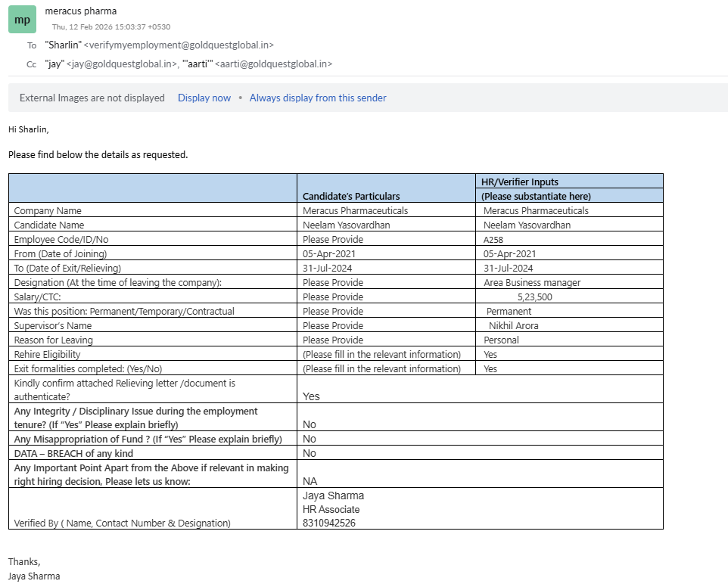Click the "Reason for Leaving" value "Personal"
Screen dimensions: 728x584
coord(501,340)
